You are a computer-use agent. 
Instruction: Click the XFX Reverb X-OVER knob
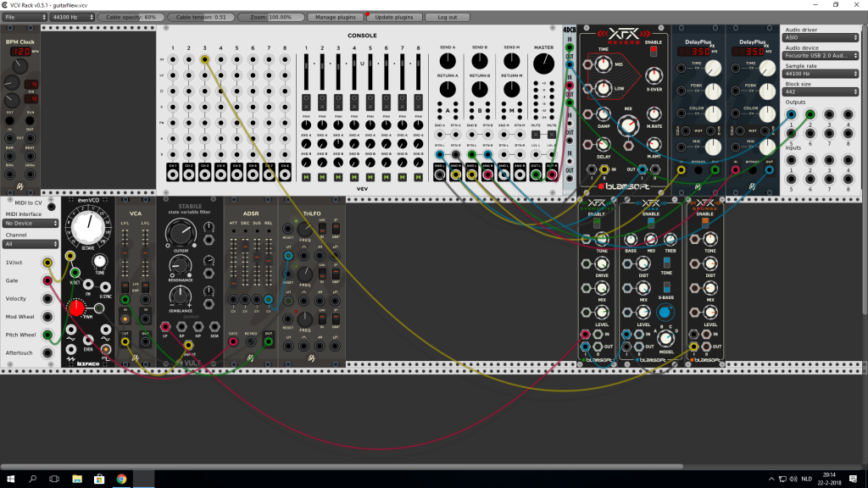pyautogui.click(x=654, y=75)
